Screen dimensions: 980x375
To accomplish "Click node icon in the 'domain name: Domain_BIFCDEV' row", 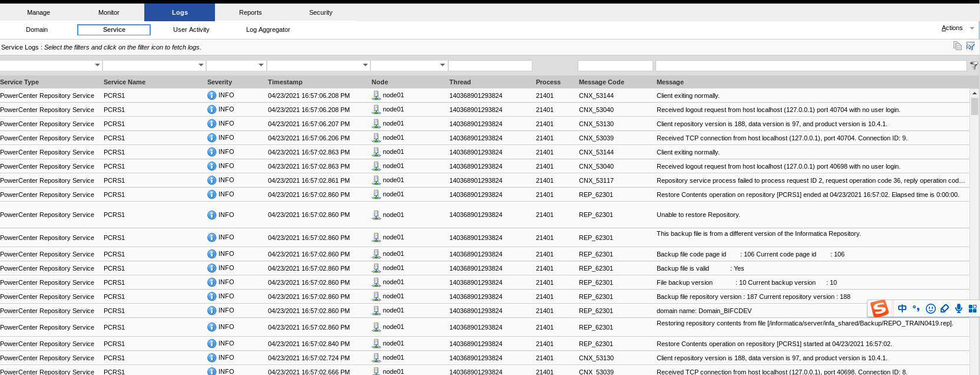I will (376, 311).
